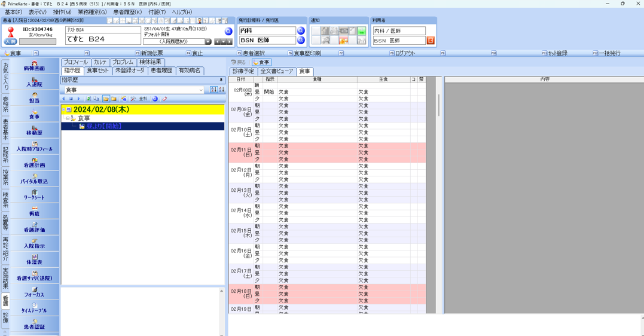Search department next to 内科 field
Image resolution: width=644 pixels, height=336 pixels.
(301, 30)
